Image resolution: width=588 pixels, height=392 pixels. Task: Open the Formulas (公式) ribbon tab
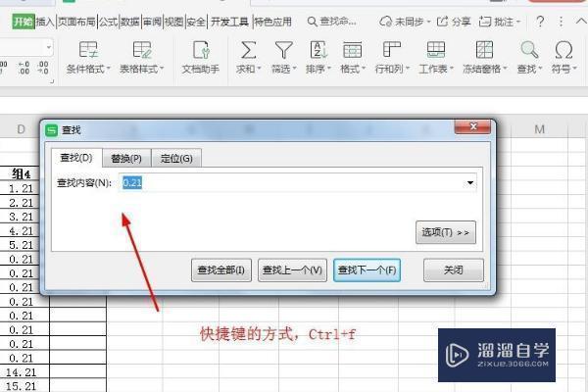(x=108, y=22)
